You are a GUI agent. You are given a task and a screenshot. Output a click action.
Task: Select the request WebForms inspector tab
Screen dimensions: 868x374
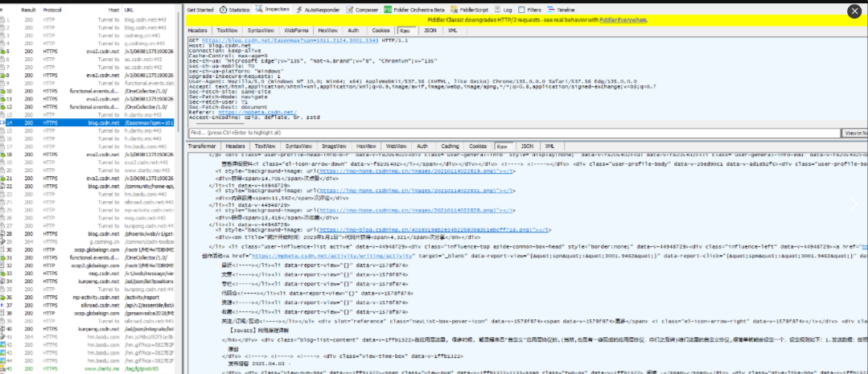[295, 31]
